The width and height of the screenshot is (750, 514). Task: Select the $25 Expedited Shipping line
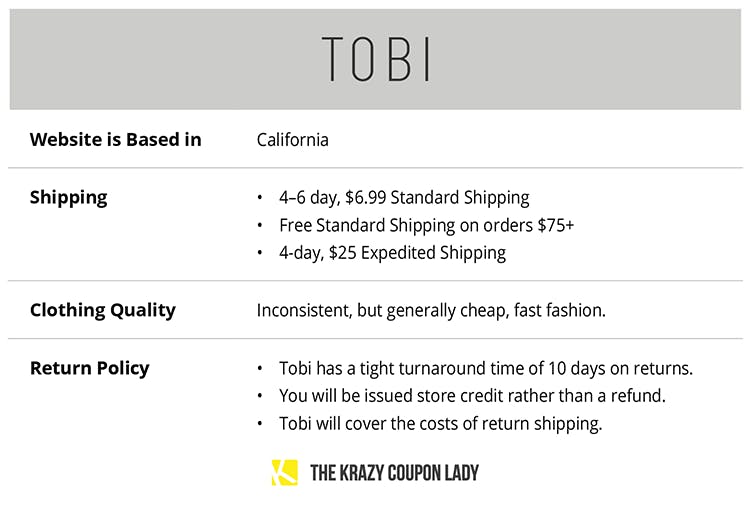point(392,253)
